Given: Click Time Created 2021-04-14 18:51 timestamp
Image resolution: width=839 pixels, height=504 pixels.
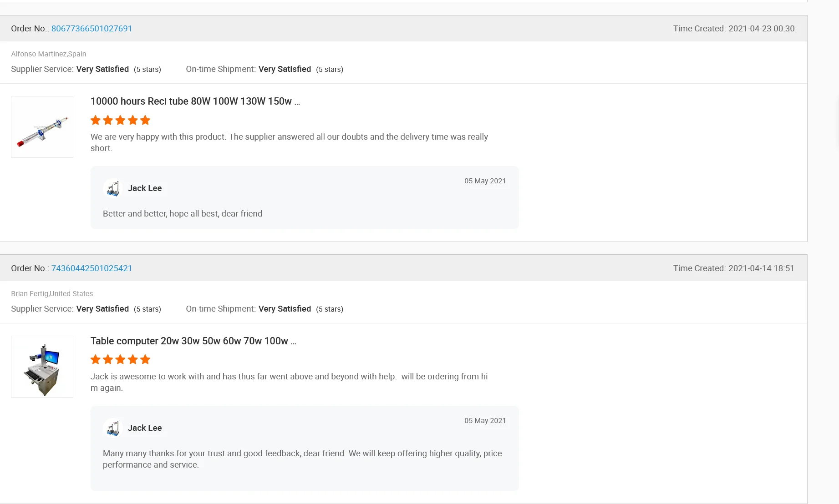Looking at the screenshot, I should pos(734,268).
